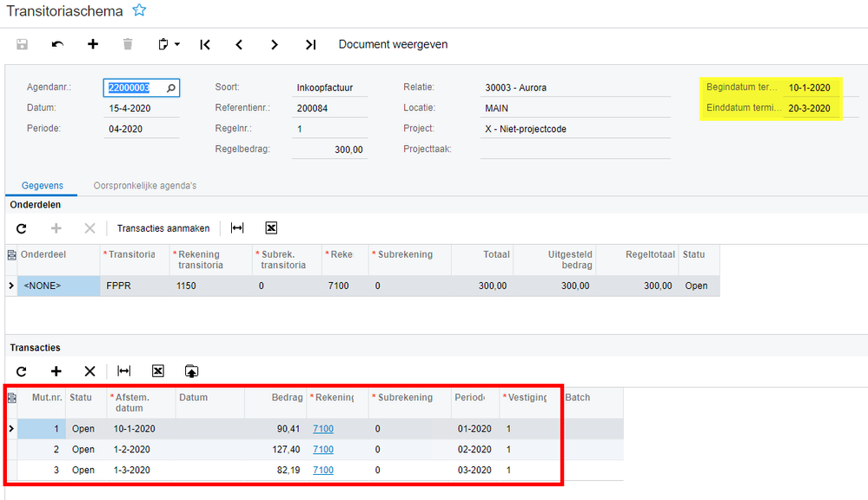Open the clipboard dropdown menu
This screenshot has height=500, width=868.
point(169,44)
